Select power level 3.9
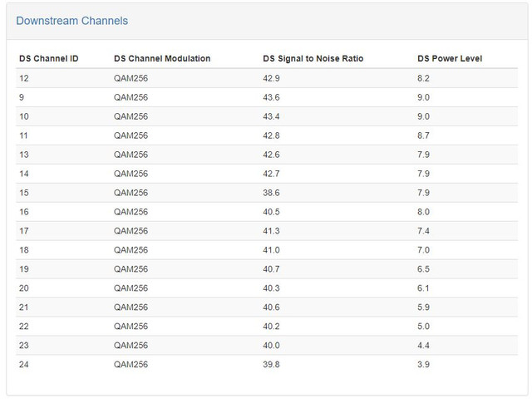 pos(423,364)
